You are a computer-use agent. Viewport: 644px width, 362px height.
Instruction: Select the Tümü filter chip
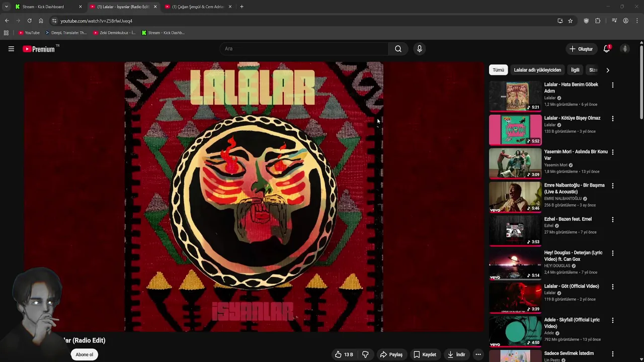[498, 70]
